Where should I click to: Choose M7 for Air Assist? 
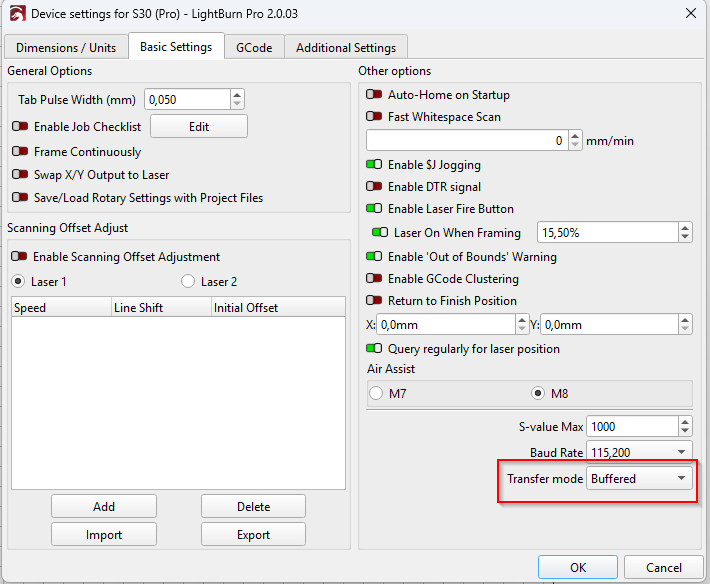[376, 393]
